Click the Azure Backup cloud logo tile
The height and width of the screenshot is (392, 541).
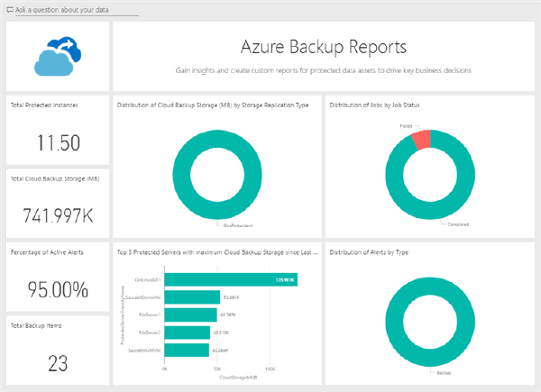click(x=58, y=56)
